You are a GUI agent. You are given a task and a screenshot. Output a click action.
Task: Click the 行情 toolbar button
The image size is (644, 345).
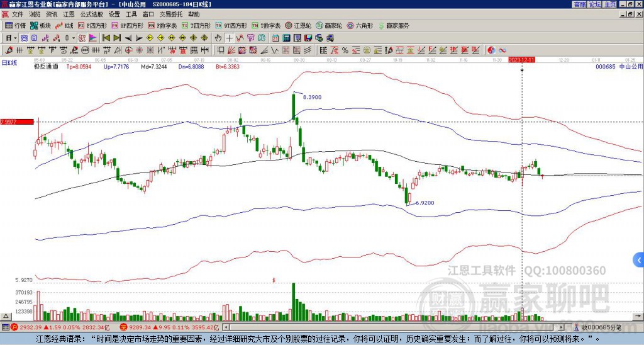16,25
